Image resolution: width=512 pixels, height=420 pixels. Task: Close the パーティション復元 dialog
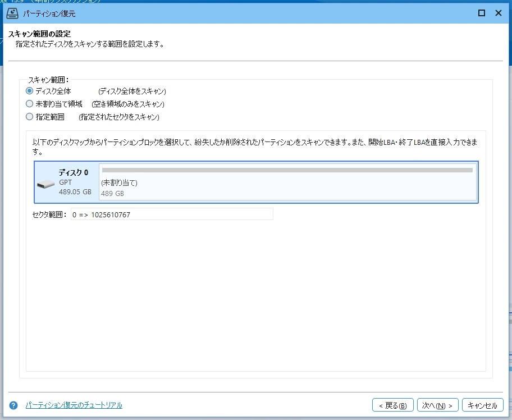click(x=499, y=13)
